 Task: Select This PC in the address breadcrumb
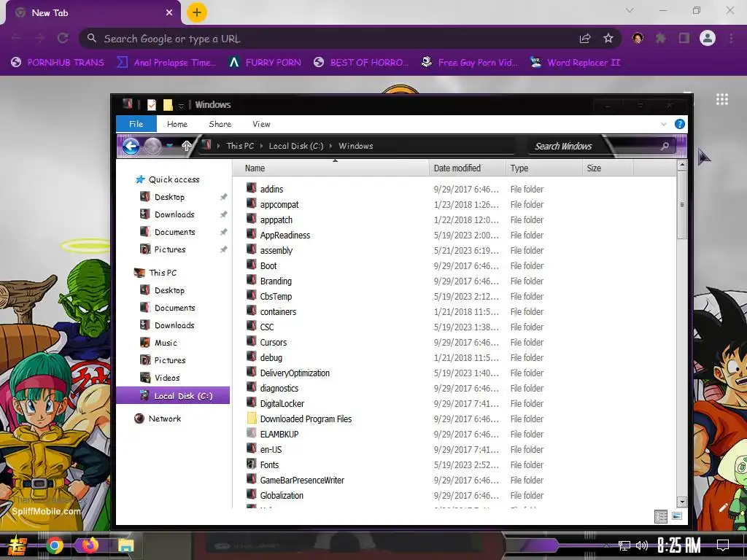240,146
